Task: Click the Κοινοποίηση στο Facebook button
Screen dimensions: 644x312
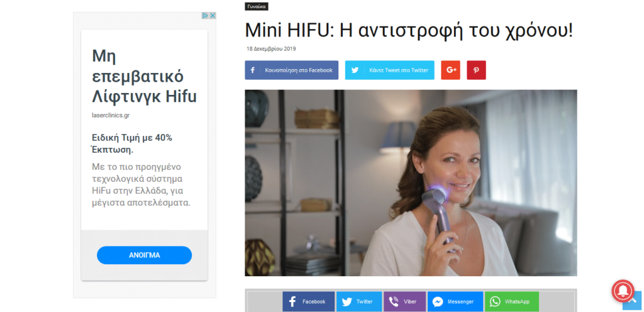Action: (x=292, y=70)
